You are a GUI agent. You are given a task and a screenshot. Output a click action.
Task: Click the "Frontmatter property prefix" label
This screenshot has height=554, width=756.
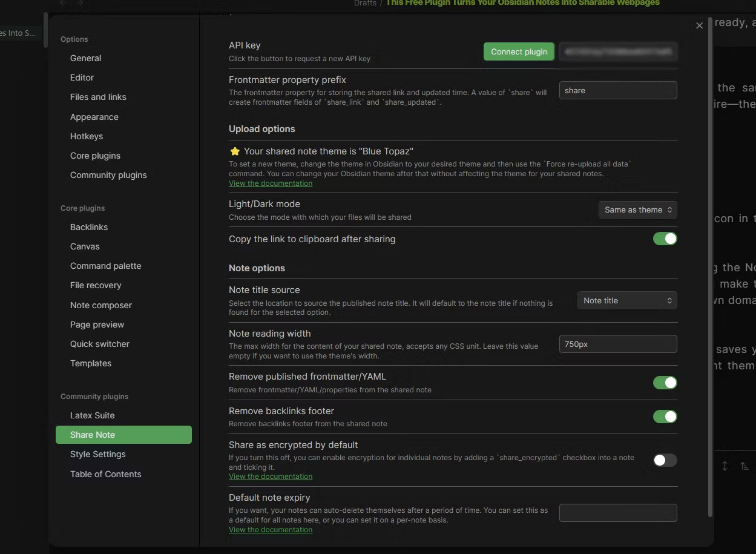pyautogui.click(x=288, y=80)
